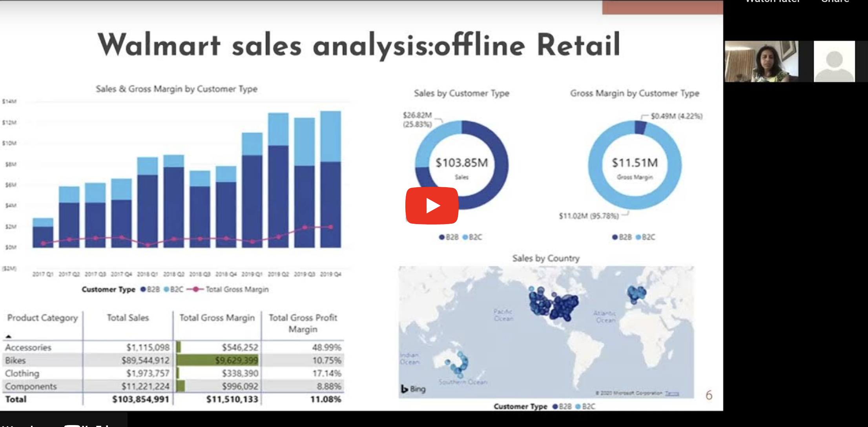This screenshot has width=868, height=427.
Task: Select the 'Accessories' row label
Action: 28,347
